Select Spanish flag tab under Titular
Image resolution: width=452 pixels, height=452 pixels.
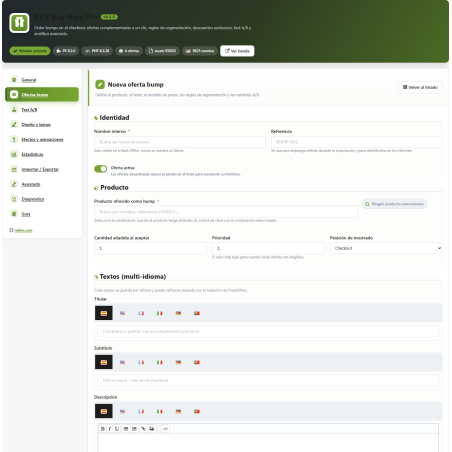pos(104,313)
